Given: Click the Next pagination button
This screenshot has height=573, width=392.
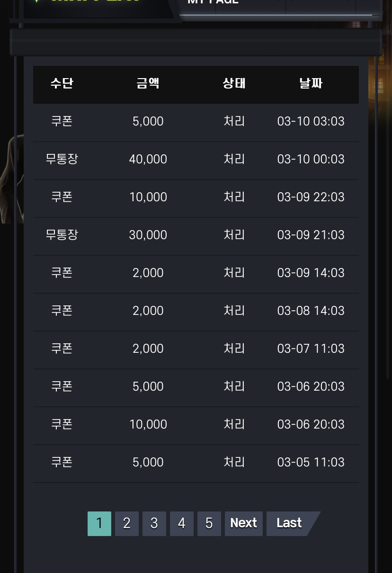Looking at the screenshot, I should point(244,523).
